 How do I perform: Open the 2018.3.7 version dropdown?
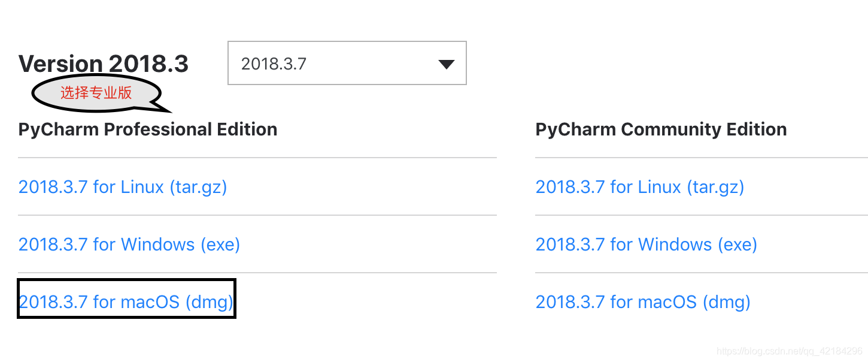tap(347, 63)
